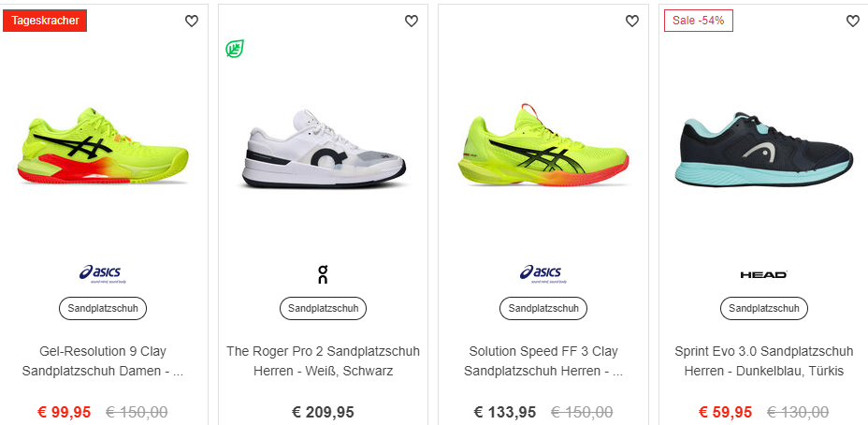The width and height of the screenshot is (868, 425).
Task: Click the Asics logo under Solution Speed FF 3
Action: pos(543,273)
